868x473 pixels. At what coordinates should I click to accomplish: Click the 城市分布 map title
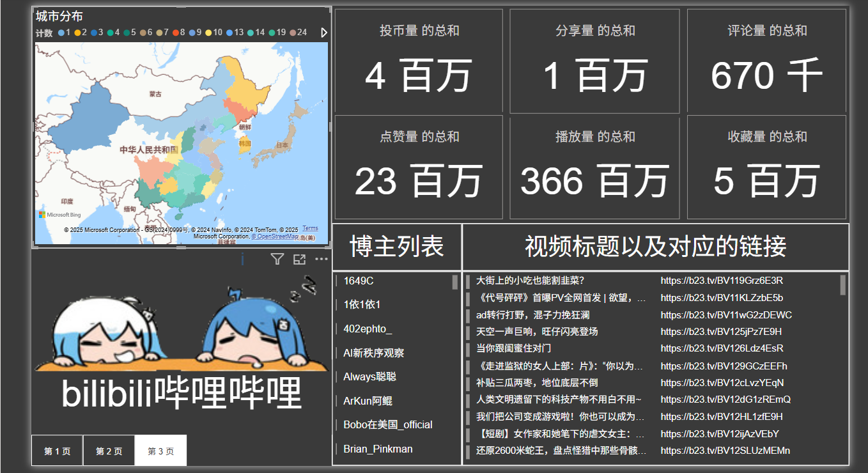coord(59,17)
